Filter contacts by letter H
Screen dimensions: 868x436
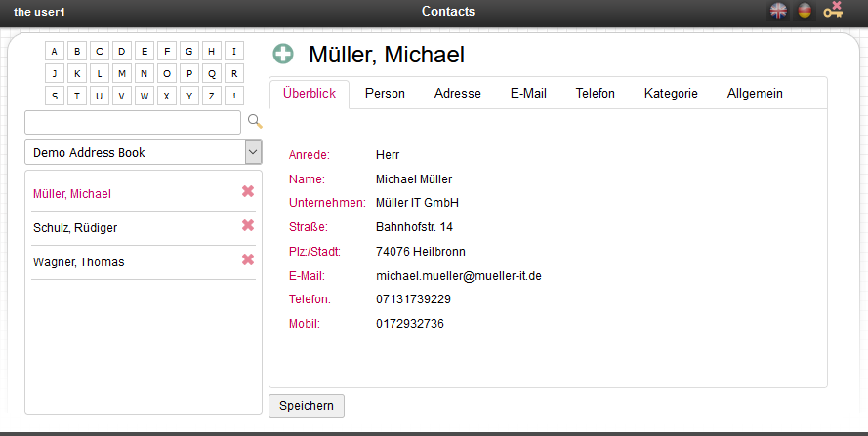point(212,51)
